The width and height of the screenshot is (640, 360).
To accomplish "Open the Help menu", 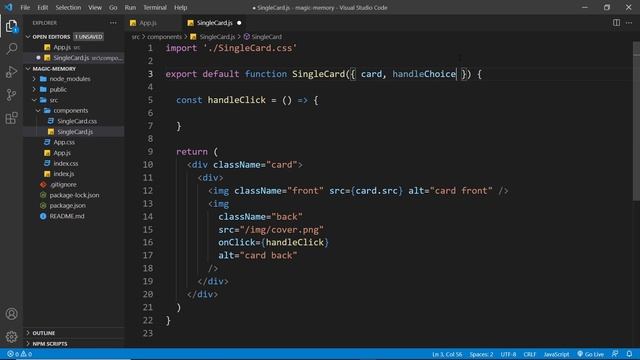I will coord(180,7).
